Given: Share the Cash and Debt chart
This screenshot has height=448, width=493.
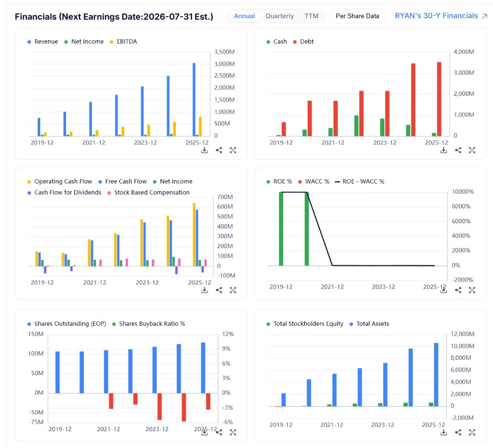Looking at the screenshot, I should click(x=458, y=150).
